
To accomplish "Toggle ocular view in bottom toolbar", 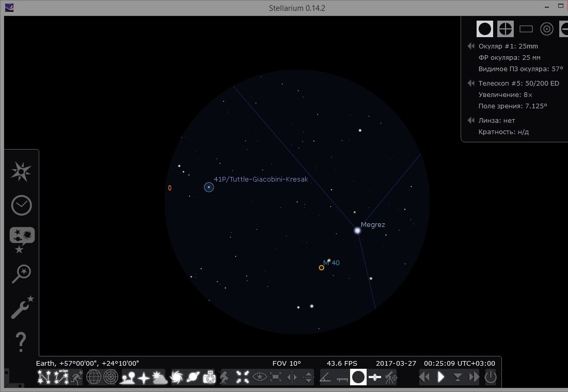I will (358, 378).
